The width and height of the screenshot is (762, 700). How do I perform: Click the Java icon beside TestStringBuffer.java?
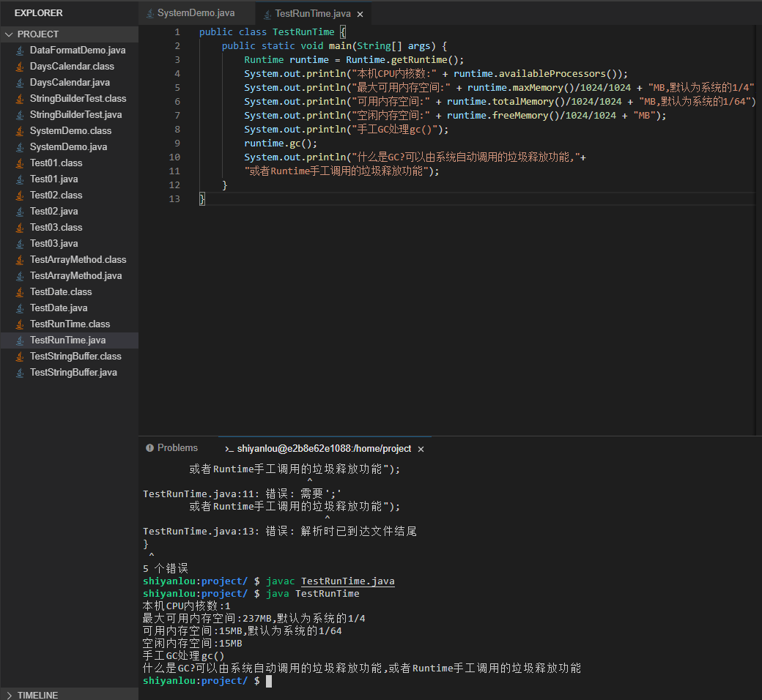coord(20,373)
